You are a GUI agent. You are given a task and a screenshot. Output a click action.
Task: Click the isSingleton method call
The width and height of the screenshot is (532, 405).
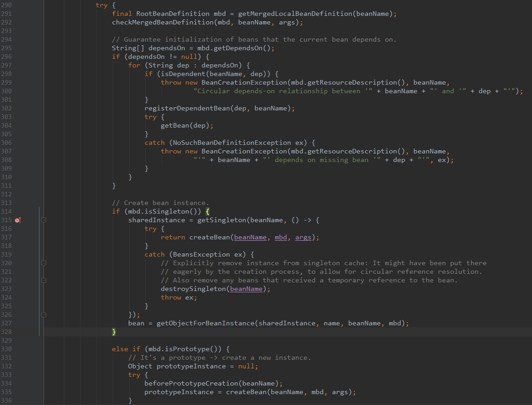pos(169,211)
